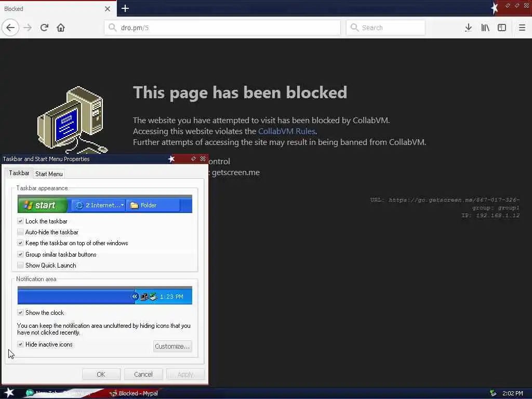Toggle Group similar taskbar buttons

coord(20,255)
